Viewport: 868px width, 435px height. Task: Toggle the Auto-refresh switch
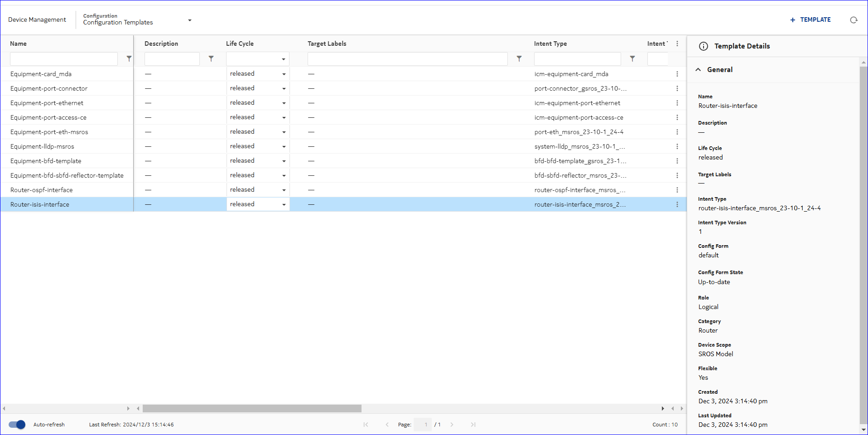click(17, 425)
